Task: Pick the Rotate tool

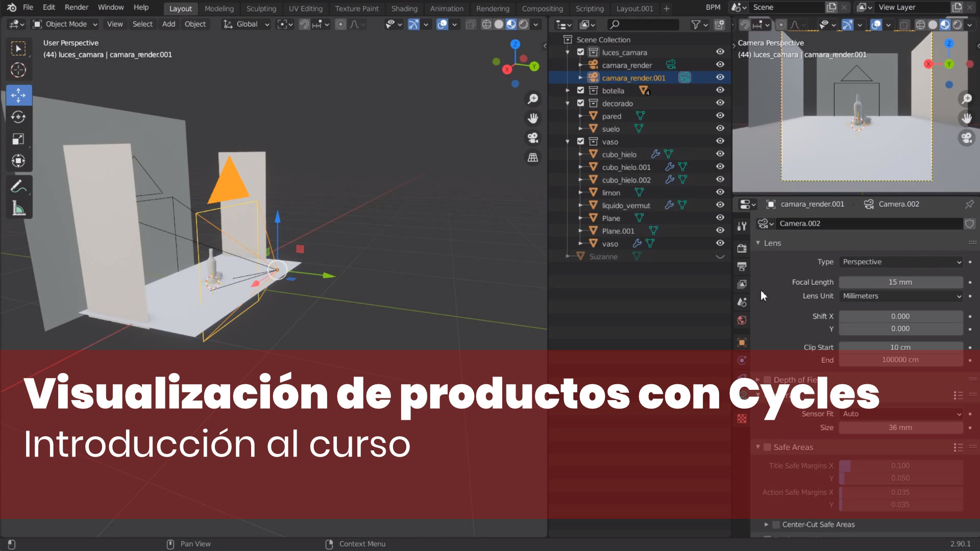Action: click(18, 117)
